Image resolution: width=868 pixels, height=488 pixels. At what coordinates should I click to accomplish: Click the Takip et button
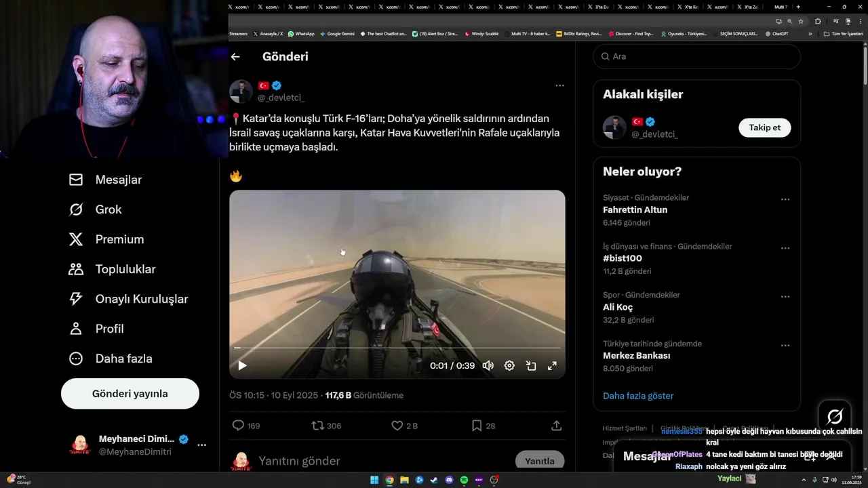tap(764, 127)
